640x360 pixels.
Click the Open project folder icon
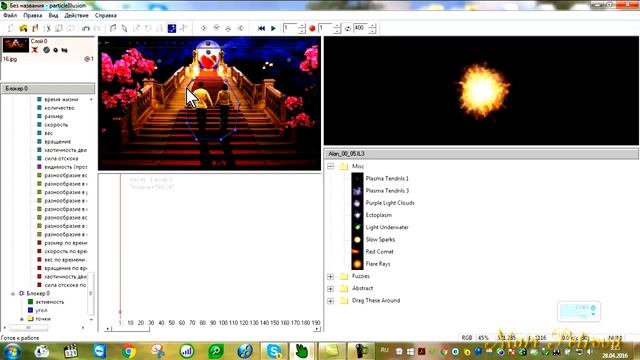23,28
